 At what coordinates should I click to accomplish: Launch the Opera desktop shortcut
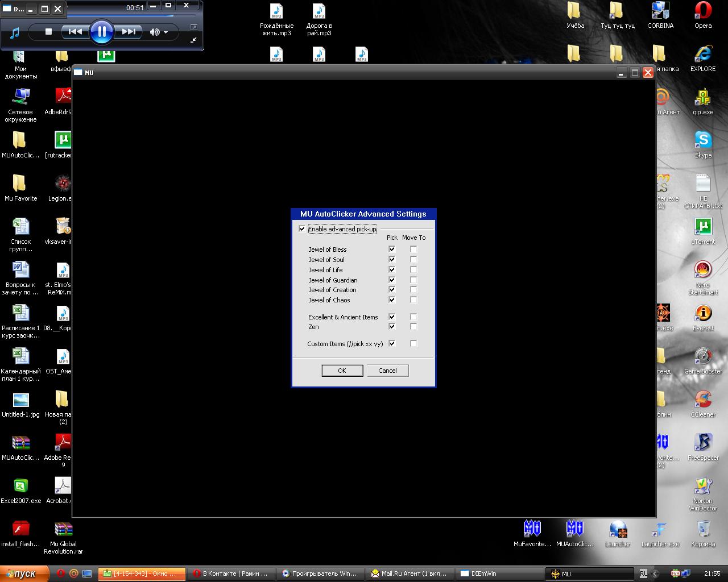[703, 16]
